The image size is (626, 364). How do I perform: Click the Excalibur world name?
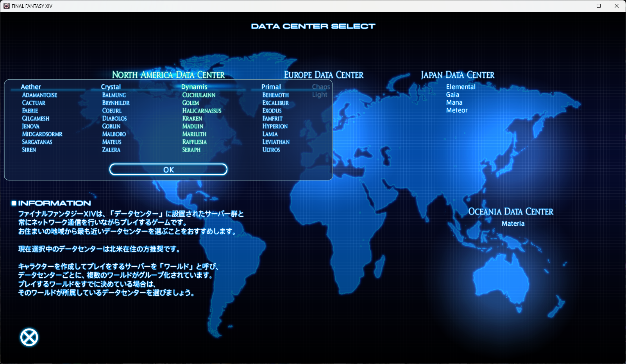(275, 103)
